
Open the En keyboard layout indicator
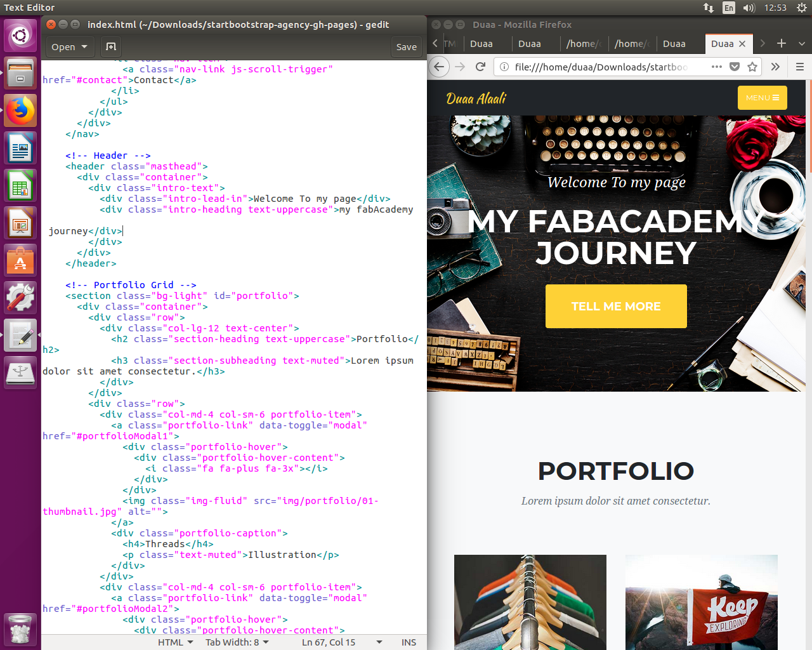[729, 8]
